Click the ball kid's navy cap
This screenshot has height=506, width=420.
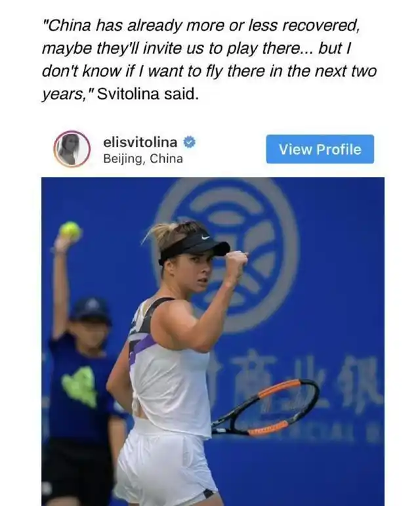91,309
